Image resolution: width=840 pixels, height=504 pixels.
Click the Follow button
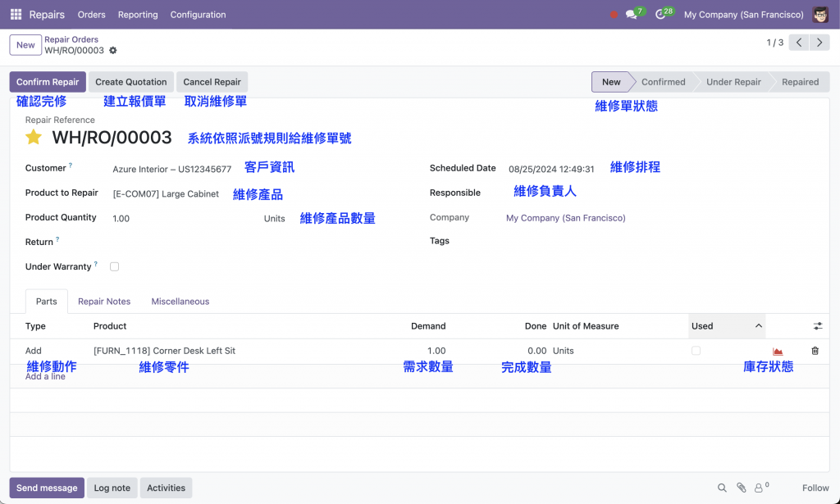pyautogui.click(x=815, y=488)
